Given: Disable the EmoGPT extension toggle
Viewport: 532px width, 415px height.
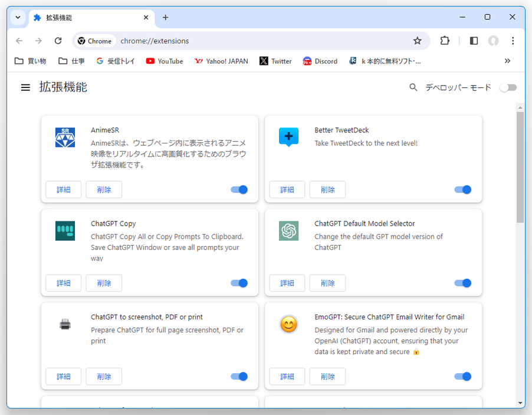Looking at the screenshot, I should (x=463, y=376).
